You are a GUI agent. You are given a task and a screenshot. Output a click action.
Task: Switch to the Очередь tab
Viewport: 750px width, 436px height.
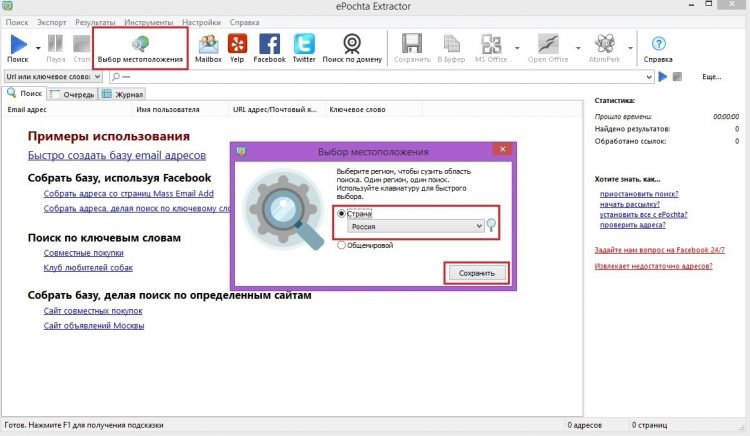click(73, 94)
